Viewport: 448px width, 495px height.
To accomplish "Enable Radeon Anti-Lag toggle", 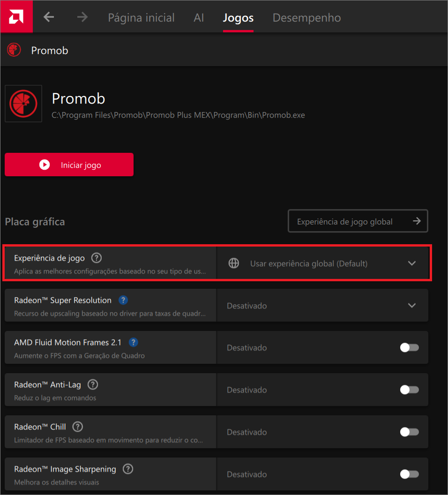I will 410,390.
